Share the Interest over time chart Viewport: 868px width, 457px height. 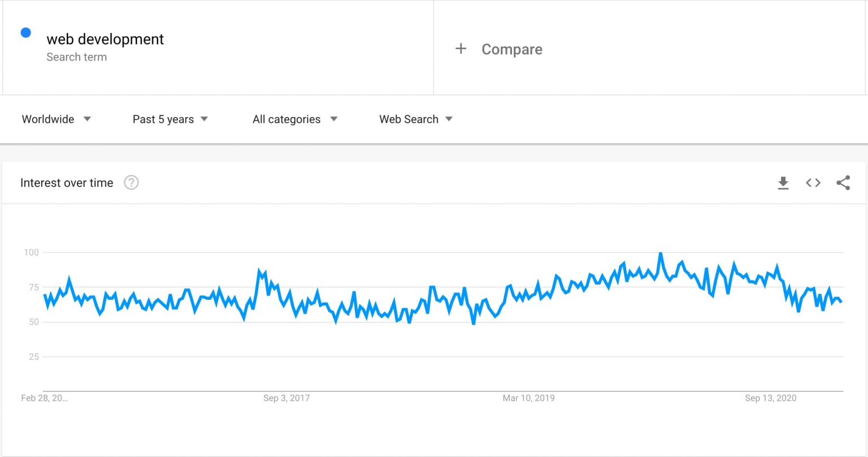click(843, 183)
